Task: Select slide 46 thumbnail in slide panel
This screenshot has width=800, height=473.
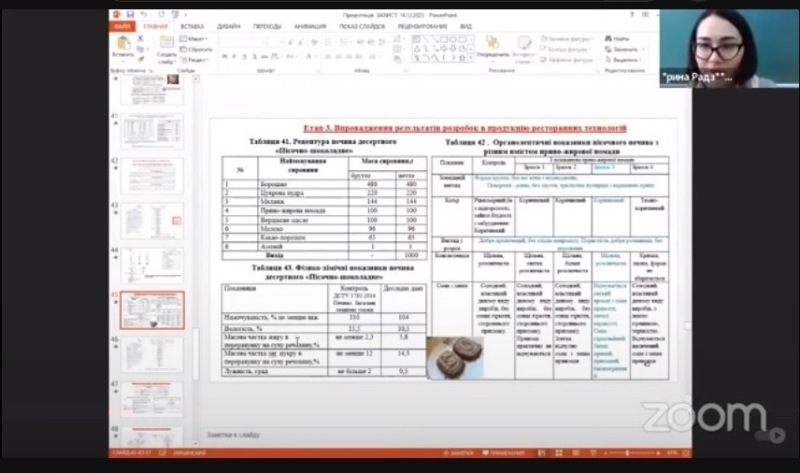Action: click(x=150, y=354)
